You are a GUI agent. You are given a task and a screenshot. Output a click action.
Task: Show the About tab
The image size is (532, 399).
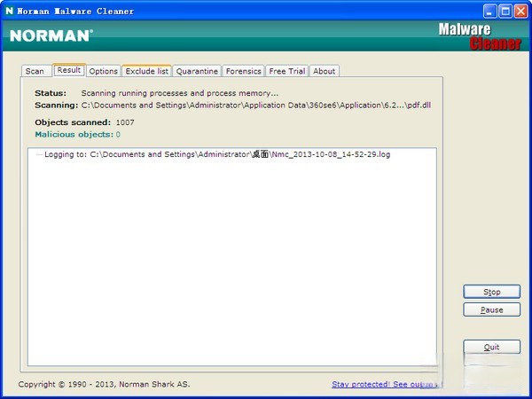[x=324, y=71]
